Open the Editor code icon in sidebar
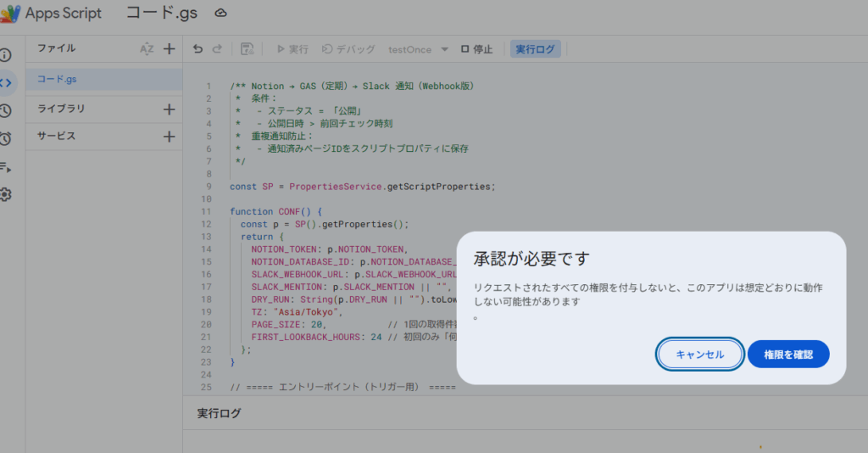Image resolution: width=868 pixels, height=453 pixels. pos(6,82)
